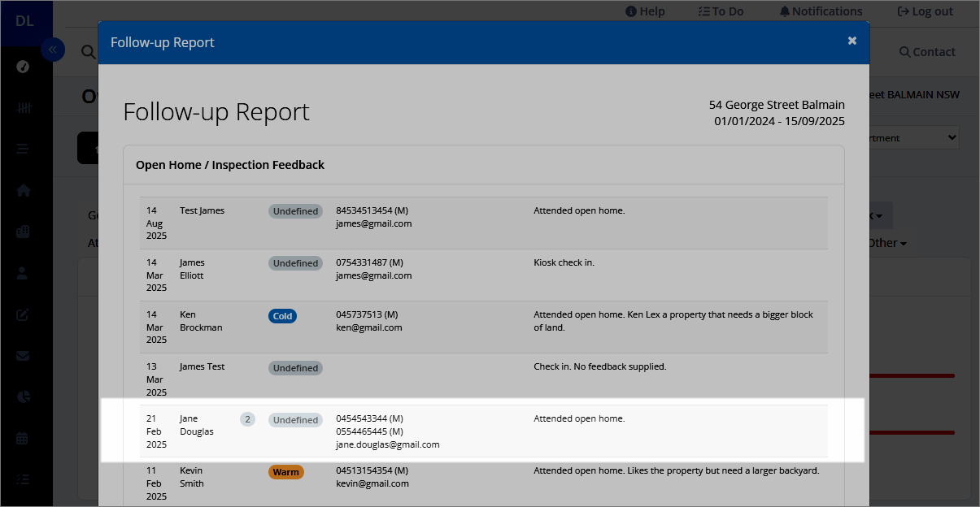
Task: Collapse the sidebar using the double chevron
Action: tap(52, 50)
